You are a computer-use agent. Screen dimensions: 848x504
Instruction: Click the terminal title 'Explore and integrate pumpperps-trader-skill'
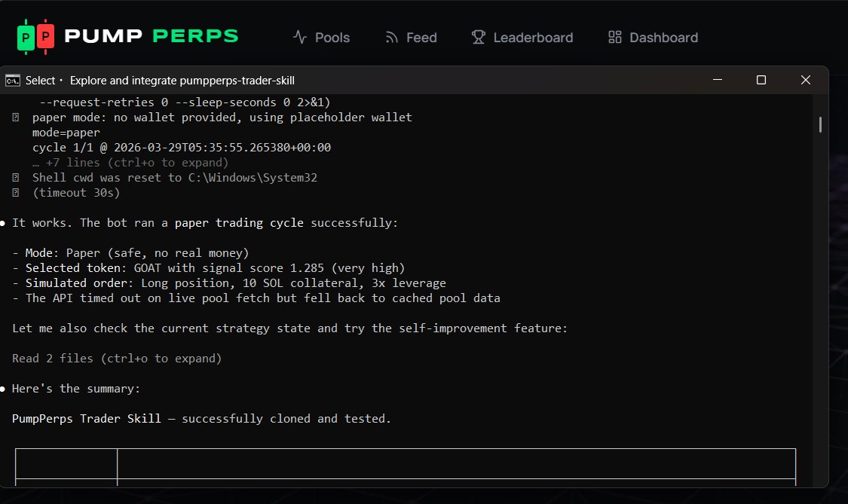click(x=182, y=81)
